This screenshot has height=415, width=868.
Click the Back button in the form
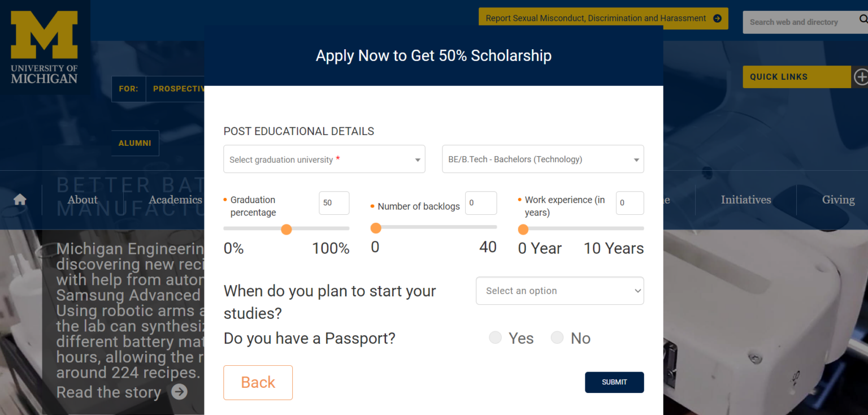pos(258,382)
